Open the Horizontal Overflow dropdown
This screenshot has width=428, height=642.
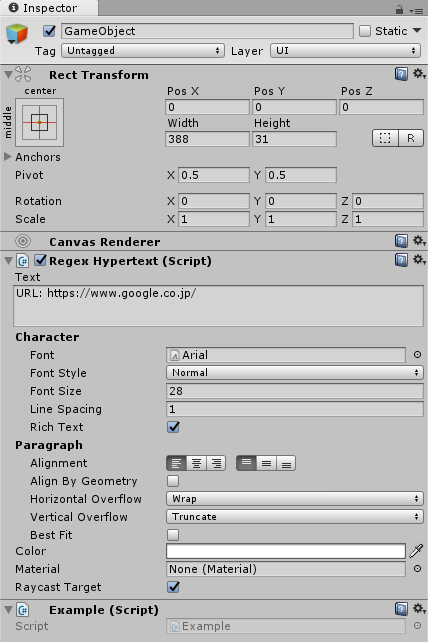295,499
